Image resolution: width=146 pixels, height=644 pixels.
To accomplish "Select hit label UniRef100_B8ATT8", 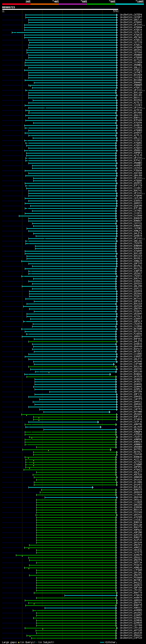I will pyautogui.click(x=131, y=593).
